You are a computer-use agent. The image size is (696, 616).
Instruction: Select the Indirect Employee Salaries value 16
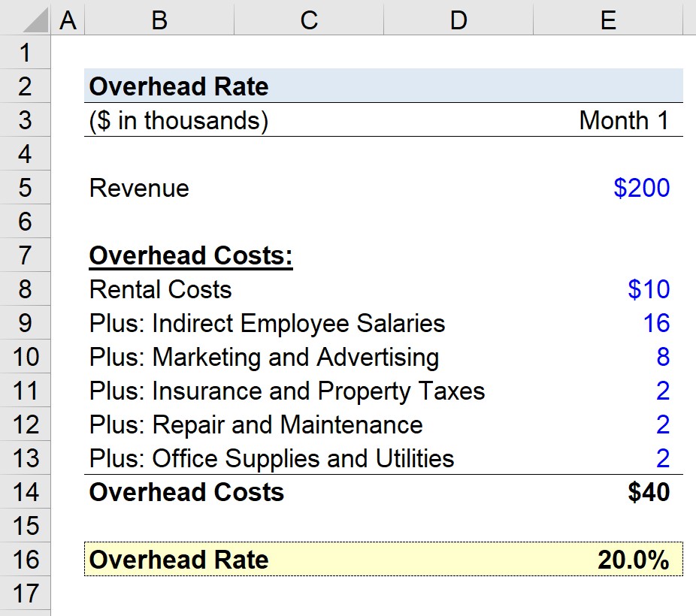[609, 323]
